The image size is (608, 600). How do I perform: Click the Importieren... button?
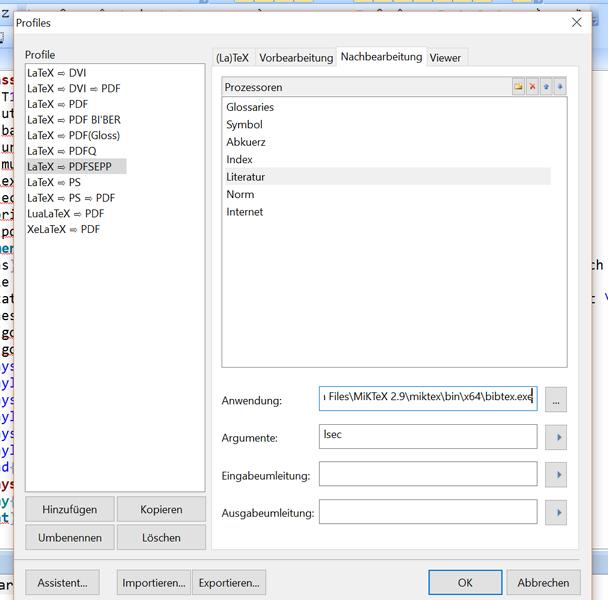coord(154,582)
